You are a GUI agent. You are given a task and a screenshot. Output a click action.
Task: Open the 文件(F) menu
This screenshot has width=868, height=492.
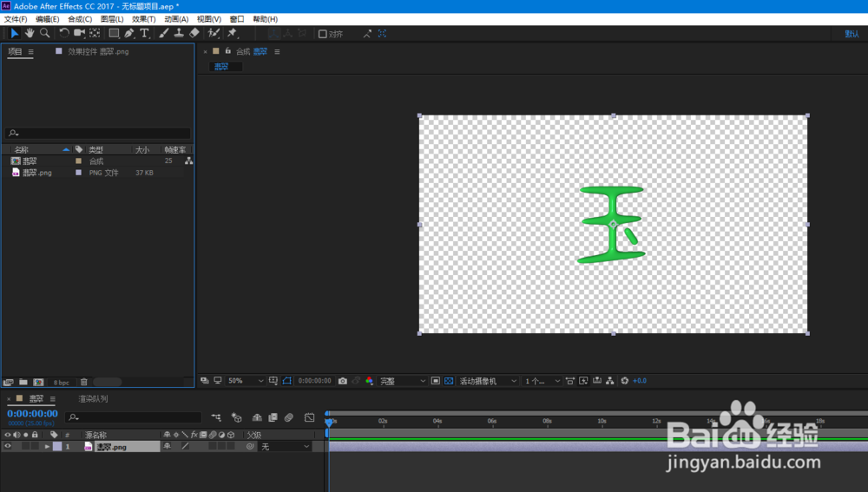(16, 19)
